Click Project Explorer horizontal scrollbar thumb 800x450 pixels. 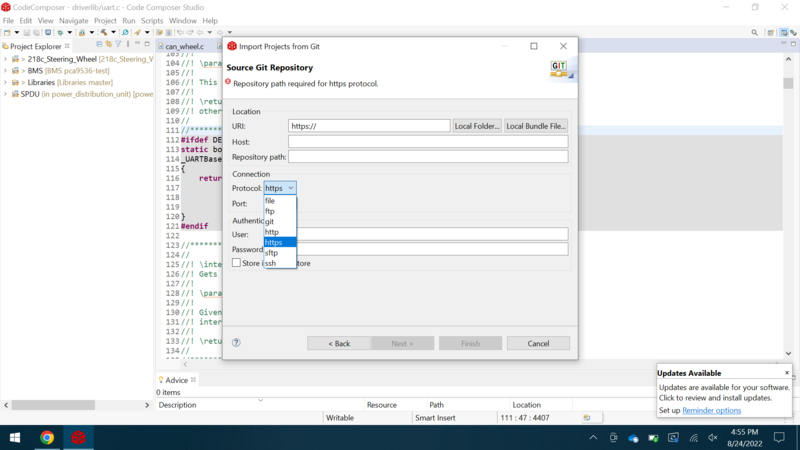coord(53,405)
